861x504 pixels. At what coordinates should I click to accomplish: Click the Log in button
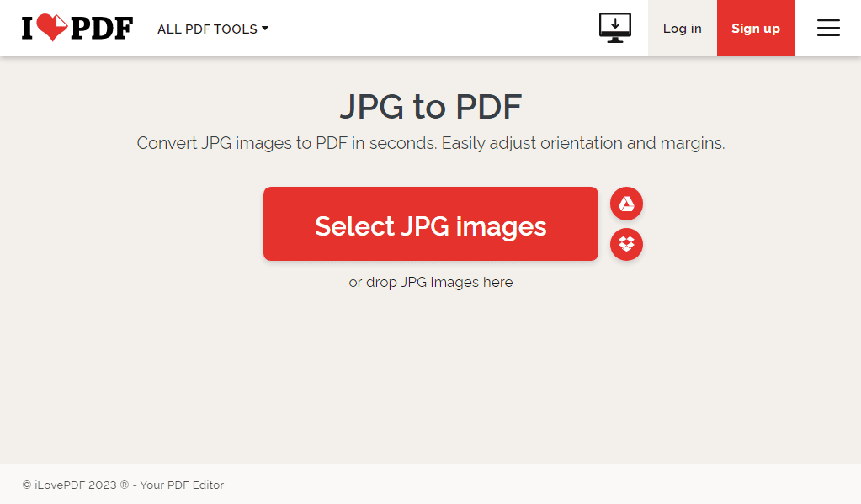click(x=682, y=28)
